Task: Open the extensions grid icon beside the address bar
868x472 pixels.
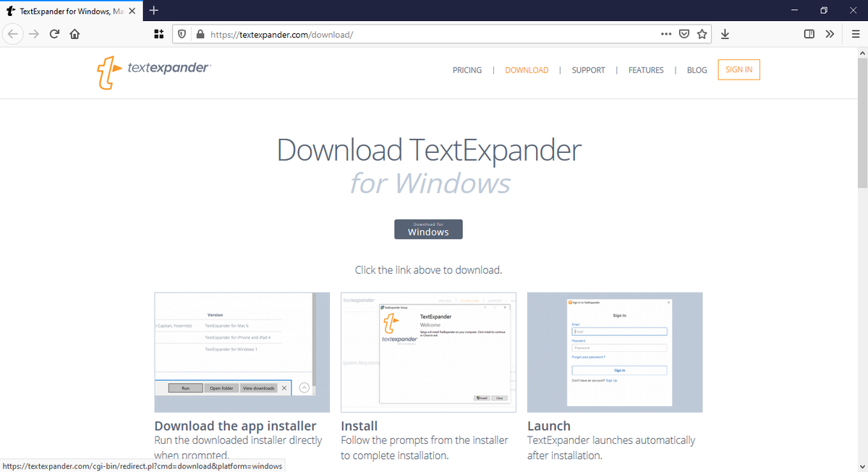Action: pyautogui.click(x=159, y=34)
